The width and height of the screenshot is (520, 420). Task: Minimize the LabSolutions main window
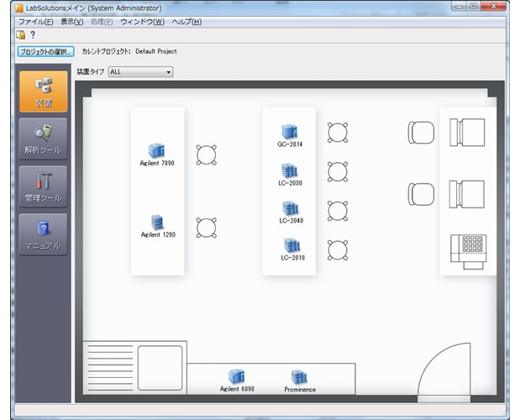(460, 6)
